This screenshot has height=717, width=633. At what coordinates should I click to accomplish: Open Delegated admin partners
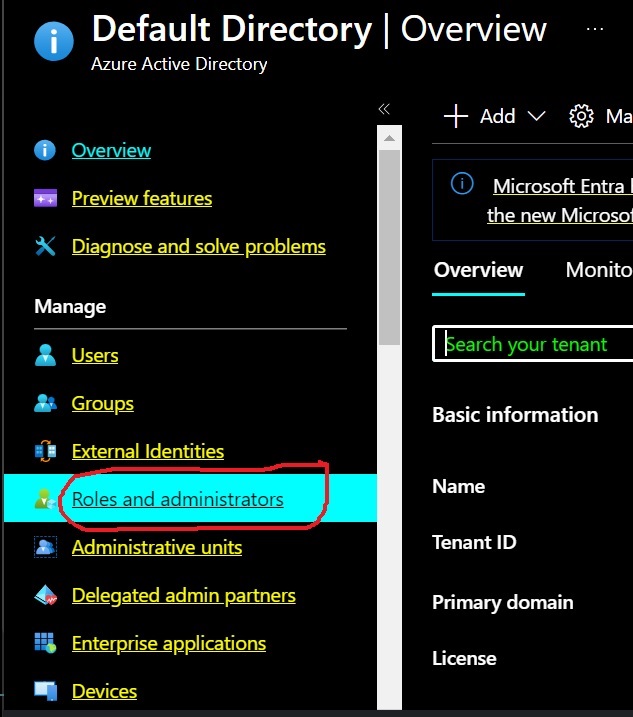pos(183,595)
